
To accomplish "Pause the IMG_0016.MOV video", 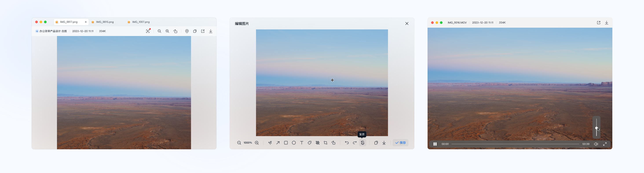I will click(x=435, y=144).
